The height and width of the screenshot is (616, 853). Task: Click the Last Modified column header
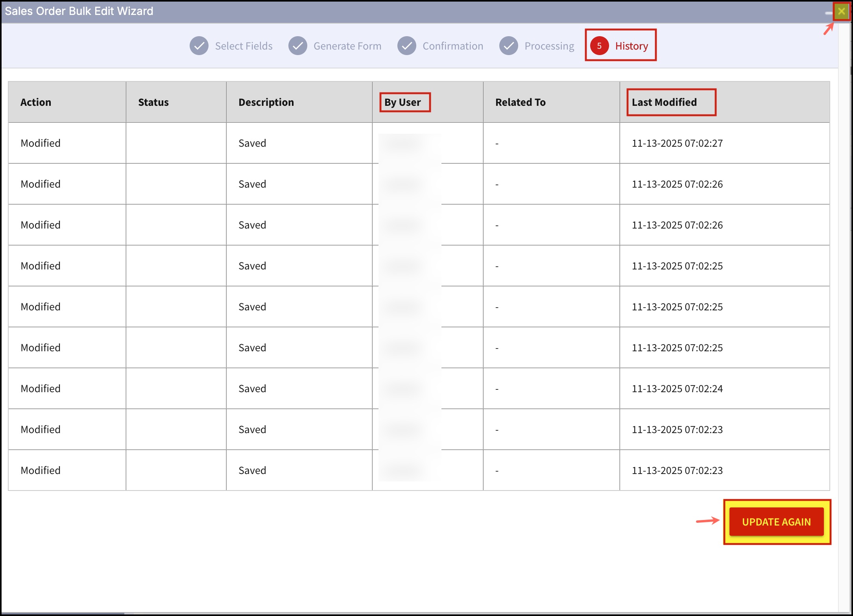(x=664, y=102)
